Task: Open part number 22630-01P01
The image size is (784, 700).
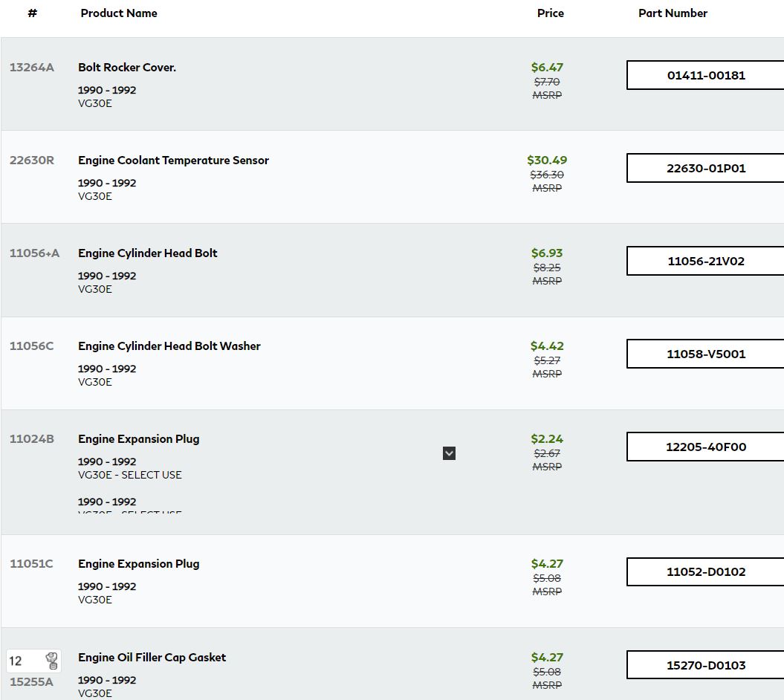Action: [705, 168]
